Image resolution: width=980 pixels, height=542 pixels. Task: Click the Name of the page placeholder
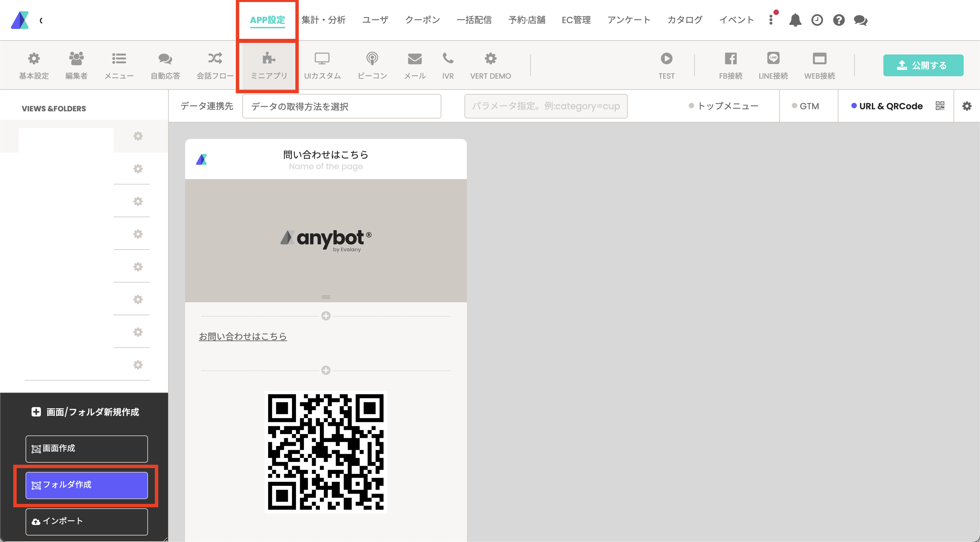(x=326, y=166)
